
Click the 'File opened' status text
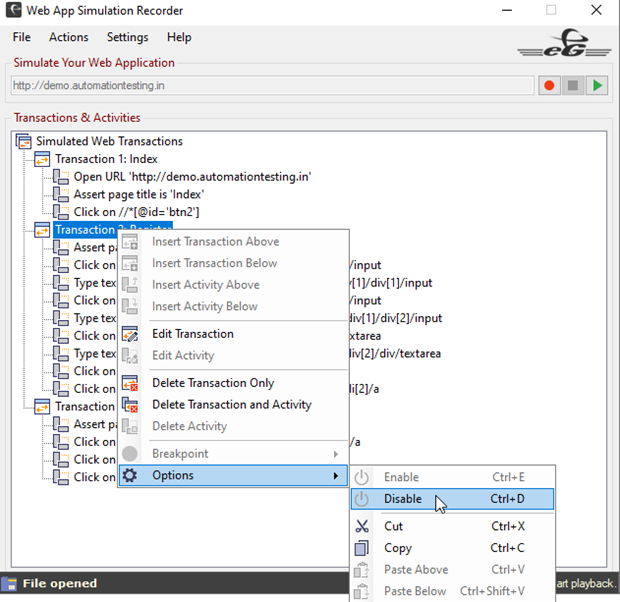(x=60, y=584)
